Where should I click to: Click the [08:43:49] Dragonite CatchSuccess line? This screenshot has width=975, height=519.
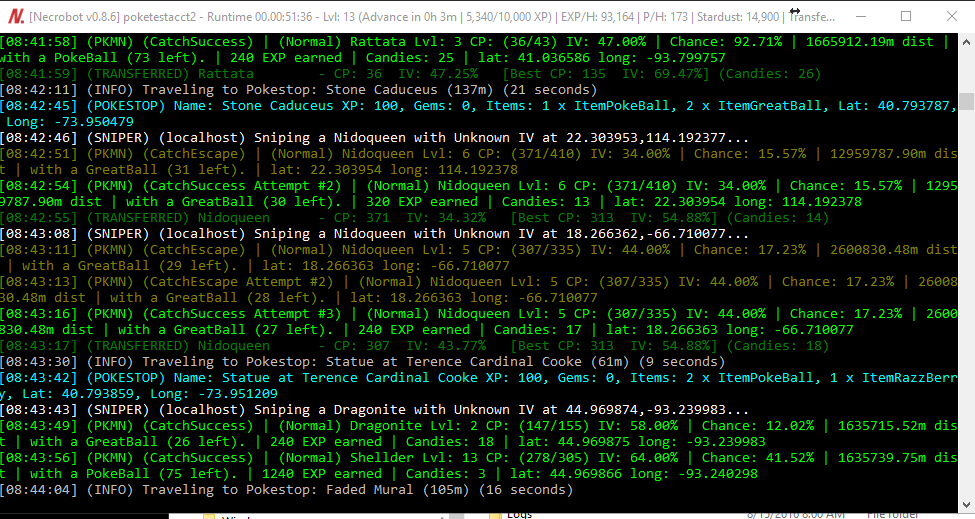click(x=478, y=434)
